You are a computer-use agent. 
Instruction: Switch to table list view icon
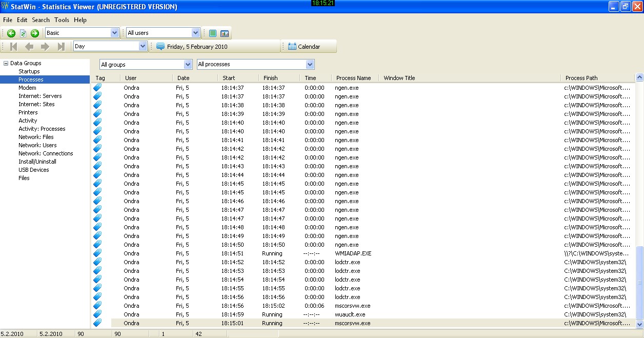pos(213,33)
